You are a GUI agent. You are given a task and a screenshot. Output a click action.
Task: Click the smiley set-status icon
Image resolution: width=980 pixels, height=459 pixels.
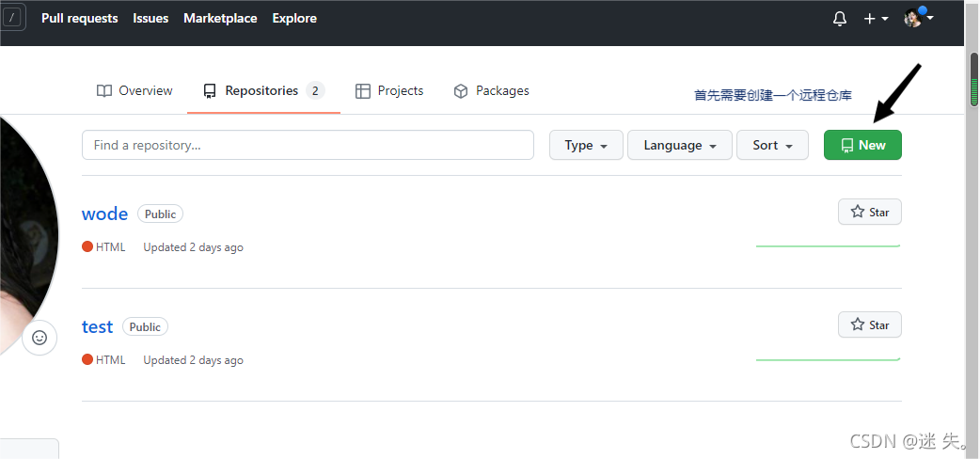click(40, 338)
